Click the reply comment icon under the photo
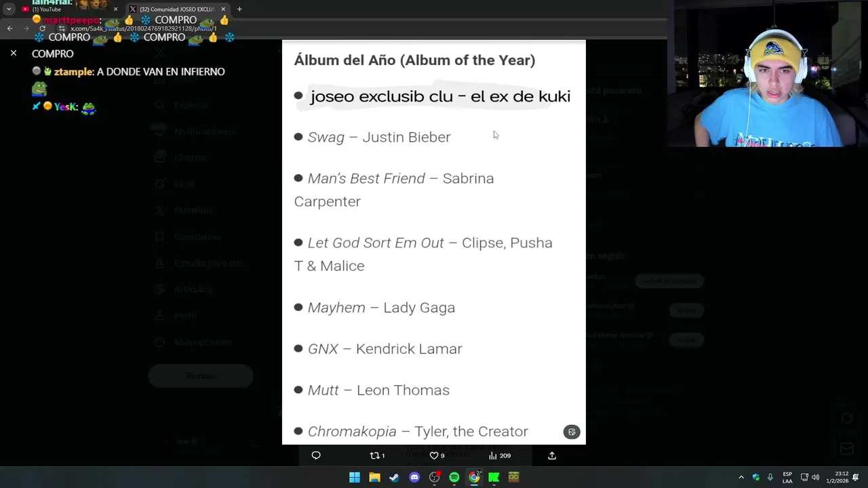Screen dimensions: 868x488 point(316,455)
